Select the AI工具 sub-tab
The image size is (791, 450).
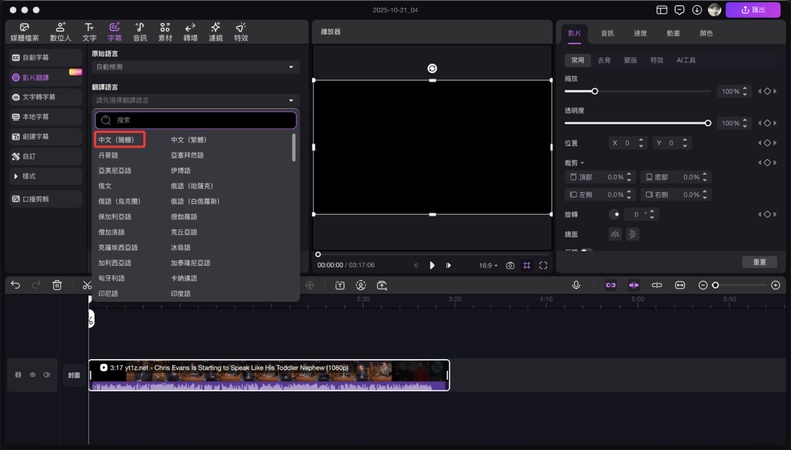click(686, 60)
